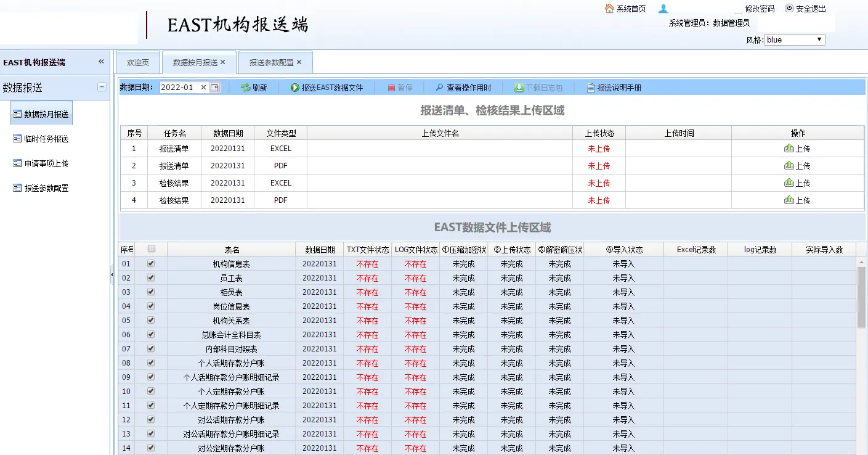The image size is (868, 455).
Task: Switch to the 报送参数配置 tab
Action: (x=271, y=62)
